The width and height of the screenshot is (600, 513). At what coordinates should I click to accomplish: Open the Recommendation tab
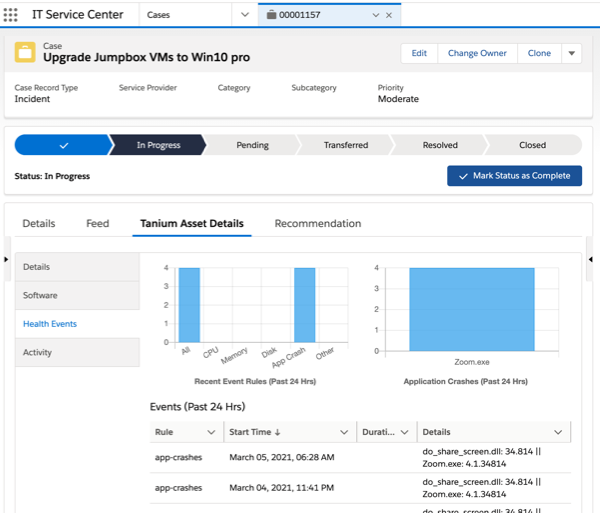[x=318, y=223]
